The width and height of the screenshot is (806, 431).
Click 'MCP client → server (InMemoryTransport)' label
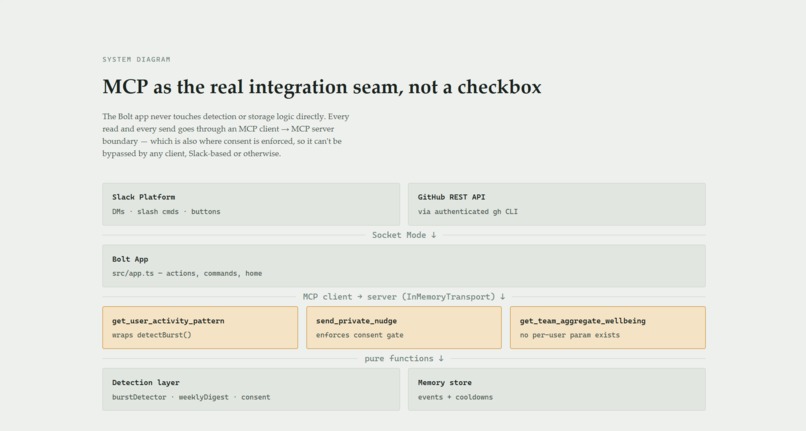pyautogui.click(x=404, y=297)
